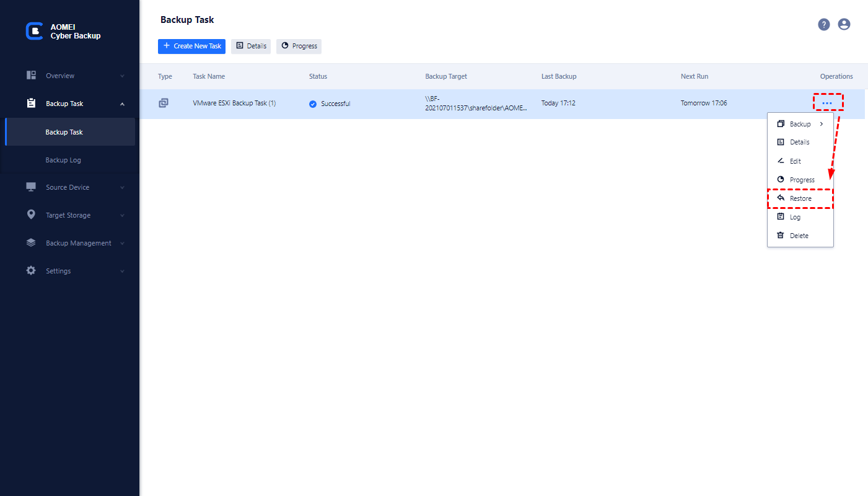Click the three-dot operations icon in task row
Screen dimensions: 868x496
click(x=827, y=103)
